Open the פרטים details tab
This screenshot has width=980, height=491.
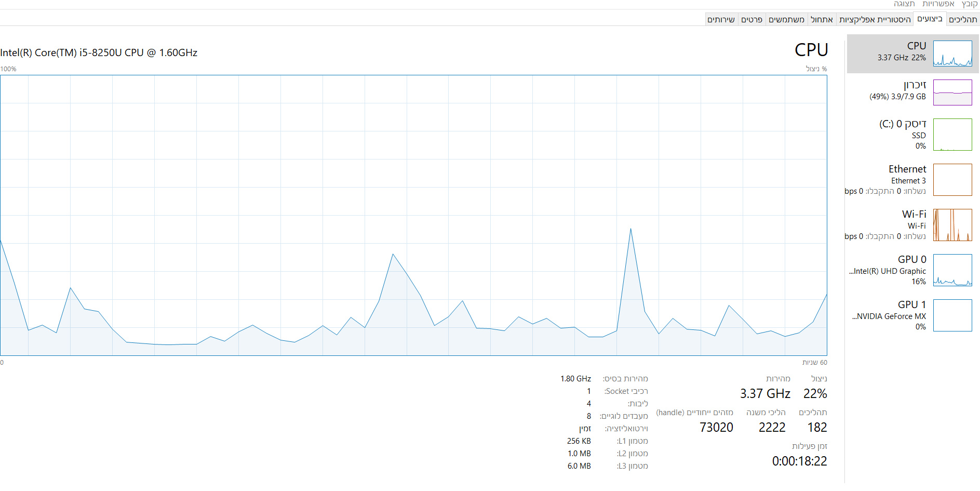coord(751,19)
